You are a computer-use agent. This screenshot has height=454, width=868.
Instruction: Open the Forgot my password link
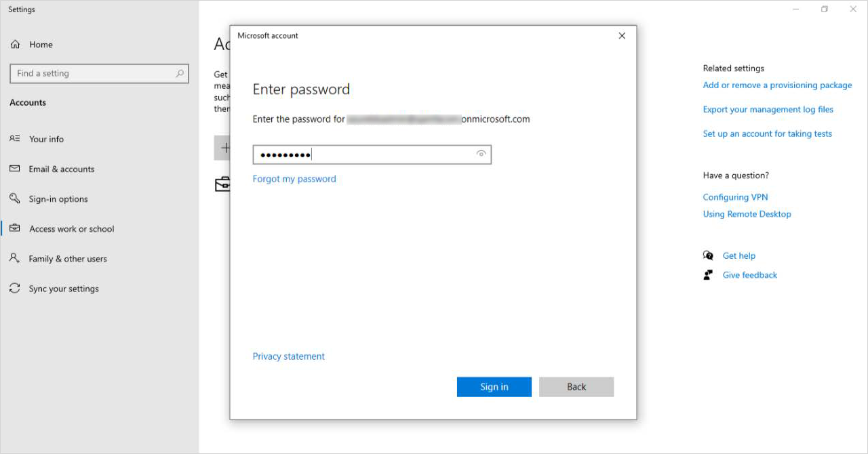point(294,179)
